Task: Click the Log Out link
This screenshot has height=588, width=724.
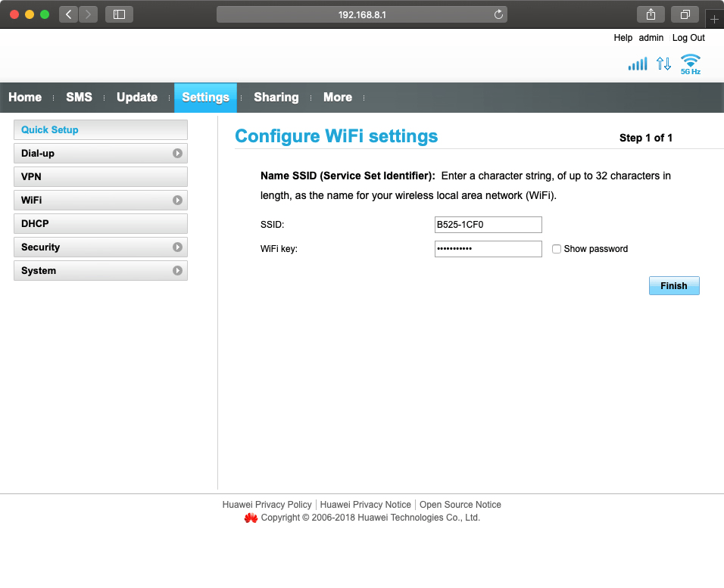Action: (x=688, y=38)
